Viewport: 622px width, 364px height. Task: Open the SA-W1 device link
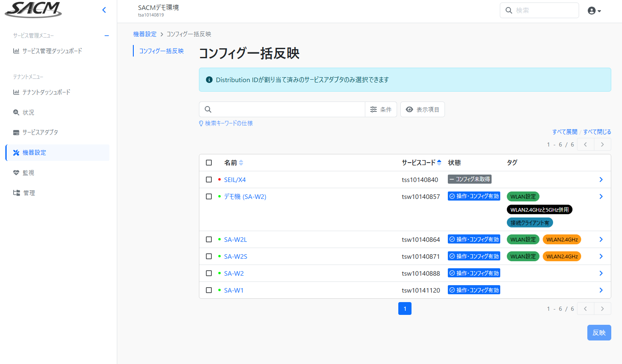234,290
